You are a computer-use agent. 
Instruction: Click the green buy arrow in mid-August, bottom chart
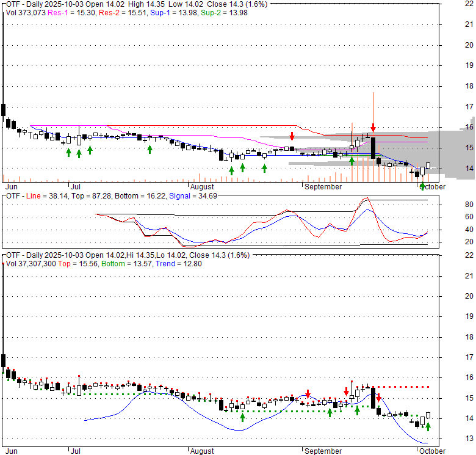tap(242, 417)
